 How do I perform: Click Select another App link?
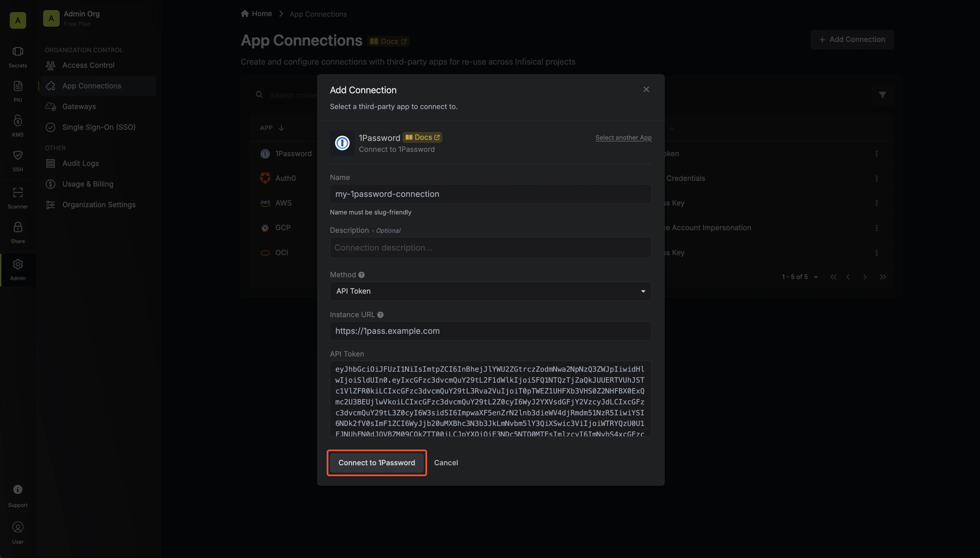click(623, 137)
